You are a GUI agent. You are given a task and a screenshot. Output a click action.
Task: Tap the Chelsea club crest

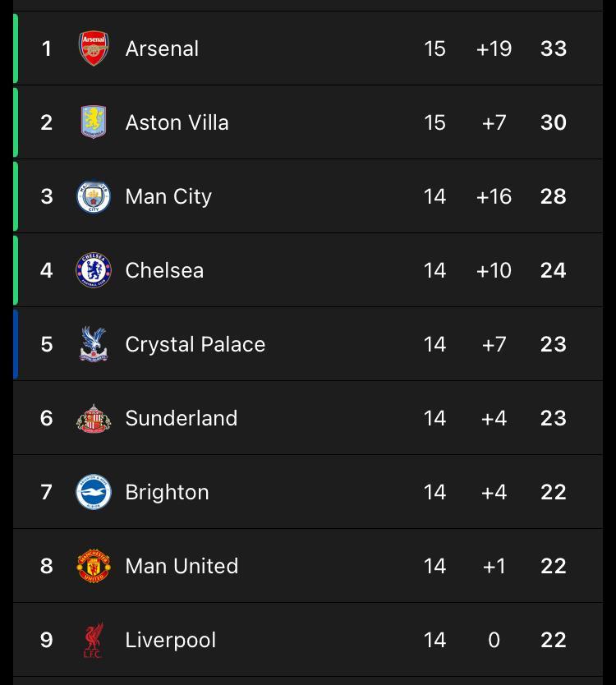pyautogui.click(x=94, y=270)
